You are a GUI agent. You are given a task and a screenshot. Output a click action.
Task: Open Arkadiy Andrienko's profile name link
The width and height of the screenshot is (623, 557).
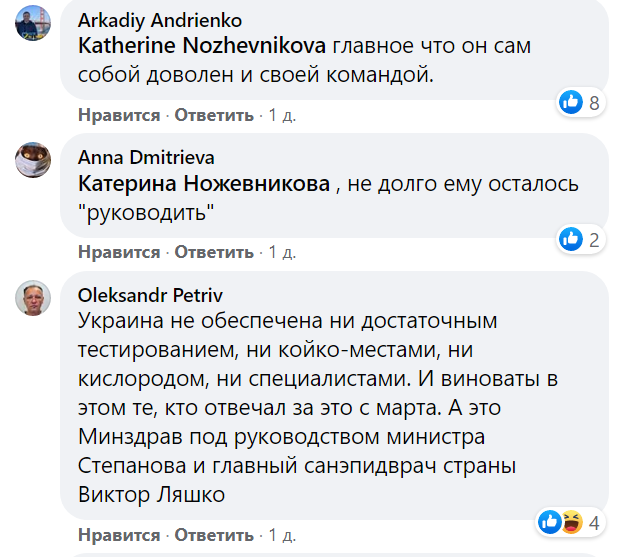click(159, 21)
